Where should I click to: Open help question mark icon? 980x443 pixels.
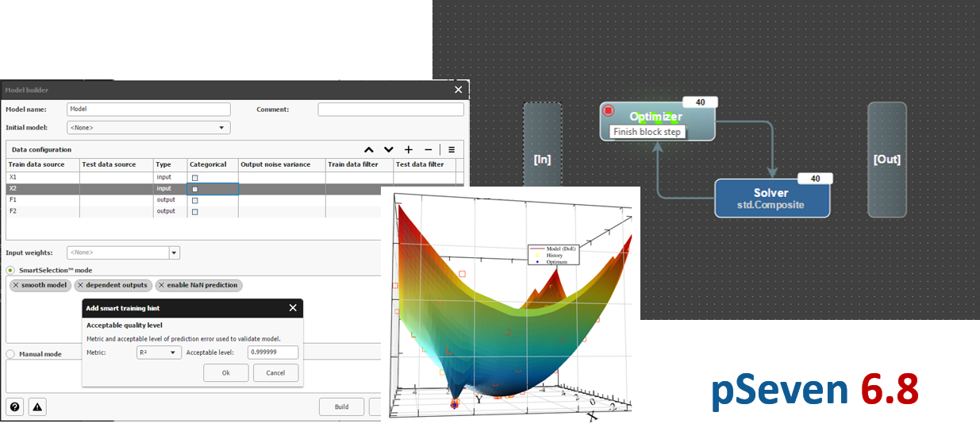pos(15,406)
